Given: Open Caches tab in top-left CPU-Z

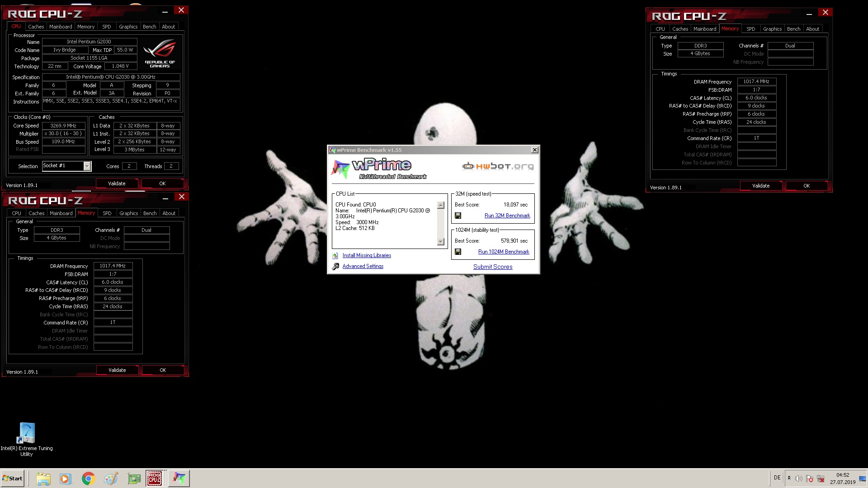Looking at the screenshot, I should point(36,27).
